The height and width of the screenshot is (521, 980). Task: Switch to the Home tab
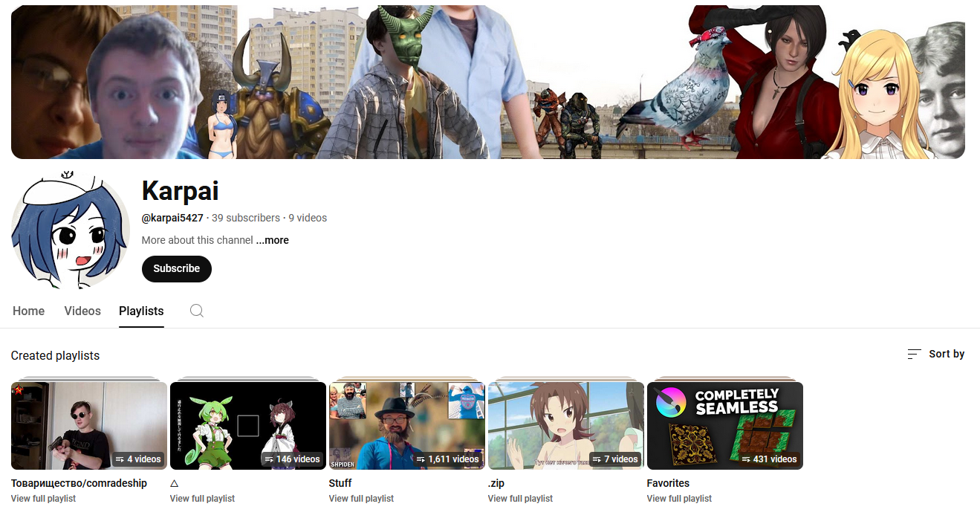(x=28, y=311)
